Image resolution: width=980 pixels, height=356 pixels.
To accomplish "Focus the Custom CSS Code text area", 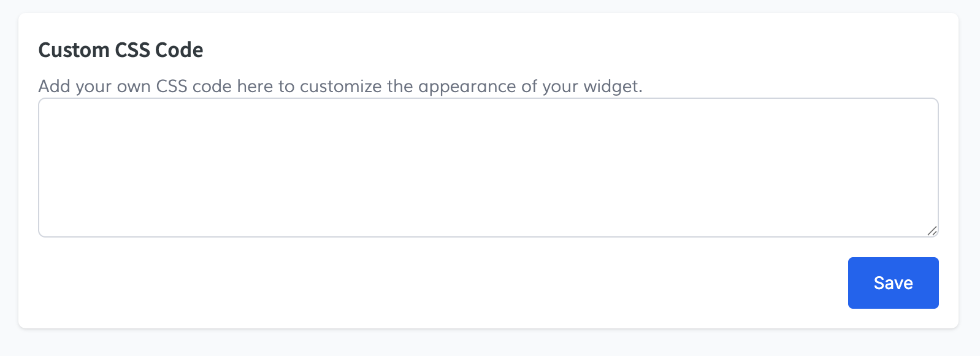I will point(488,167).
